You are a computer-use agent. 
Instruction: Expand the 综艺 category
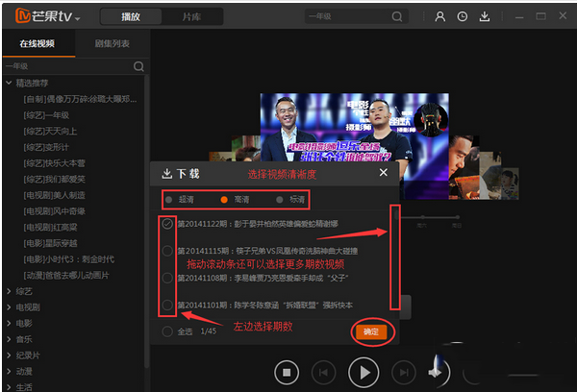9,291
